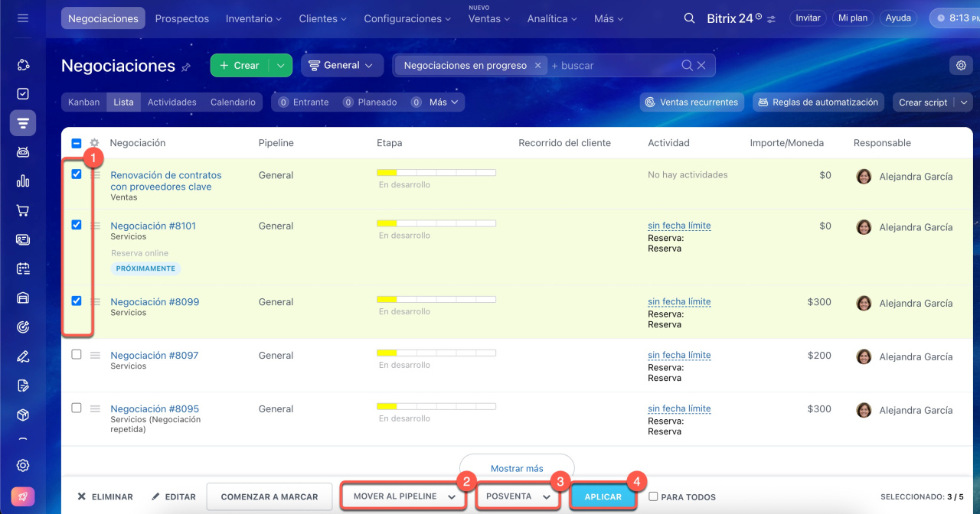The width and height of the screenshot is (980, 514).
Task: Click the Mostrar más button
Action: [517, 468]
